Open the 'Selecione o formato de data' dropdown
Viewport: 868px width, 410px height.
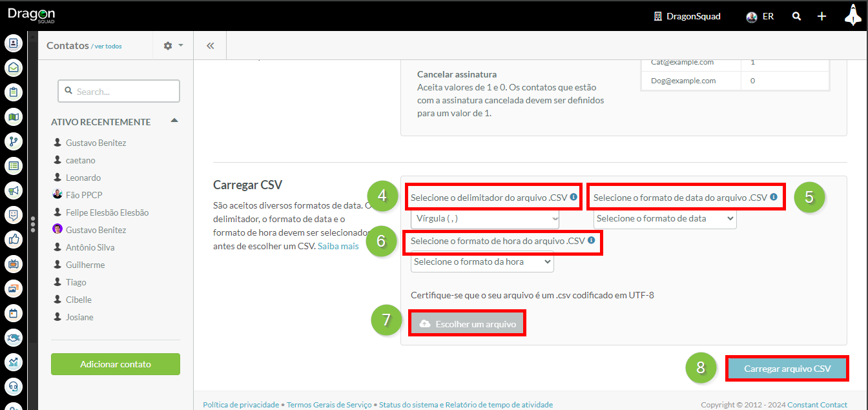pyautogui.click(x=665, y=219)
